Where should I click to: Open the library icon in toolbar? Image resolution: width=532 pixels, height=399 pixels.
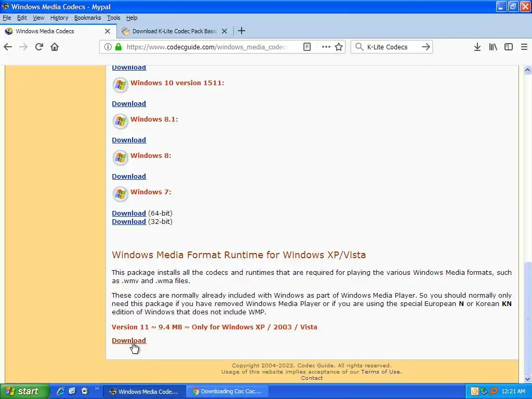click(493, 47)
